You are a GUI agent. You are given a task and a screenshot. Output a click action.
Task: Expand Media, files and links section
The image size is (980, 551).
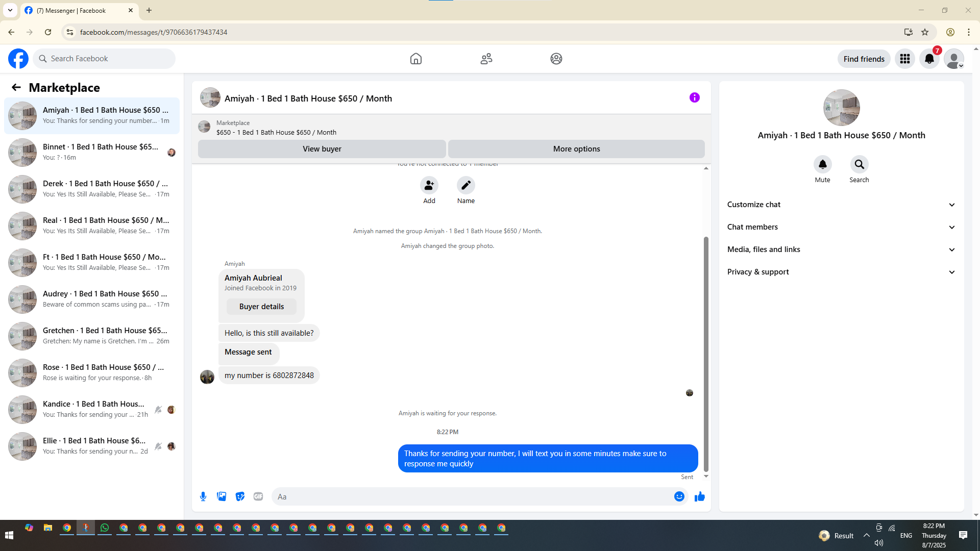[x=841, y=249]
